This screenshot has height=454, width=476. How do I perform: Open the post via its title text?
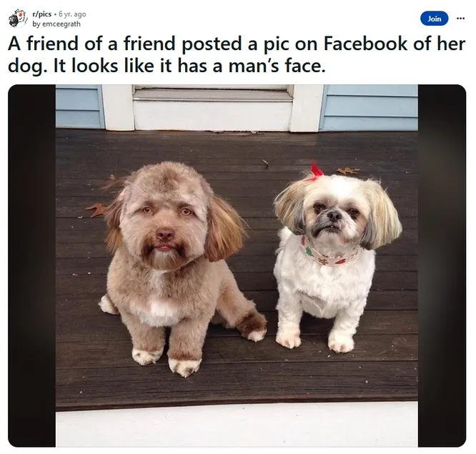click(x=237, y=54)
